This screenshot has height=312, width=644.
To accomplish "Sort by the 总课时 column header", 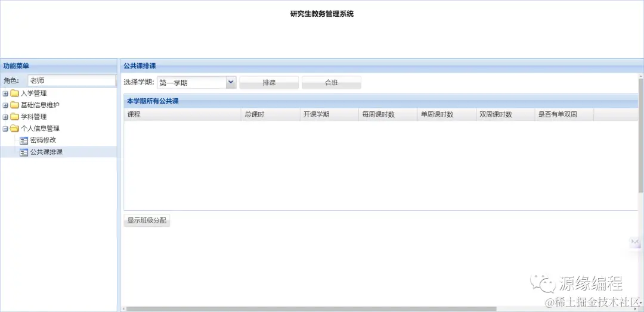I will click(271, 114).
